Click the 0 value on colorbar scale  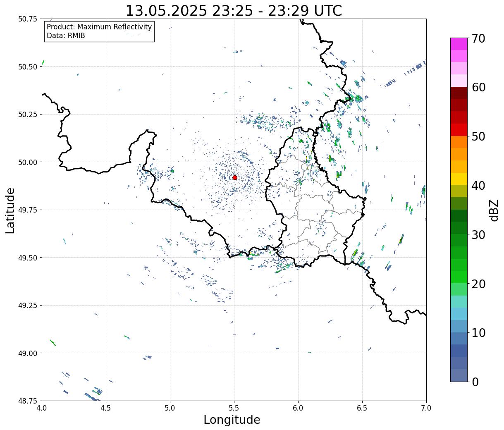475,382
